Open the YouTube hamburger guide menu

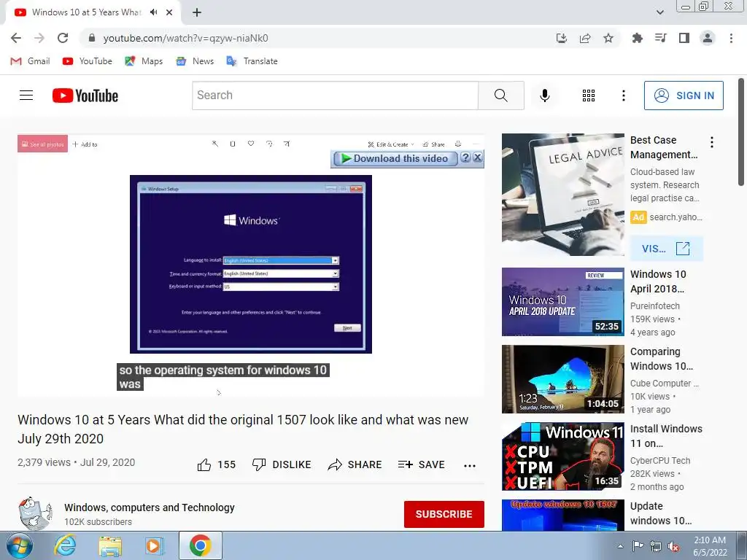tap(26, 96)
